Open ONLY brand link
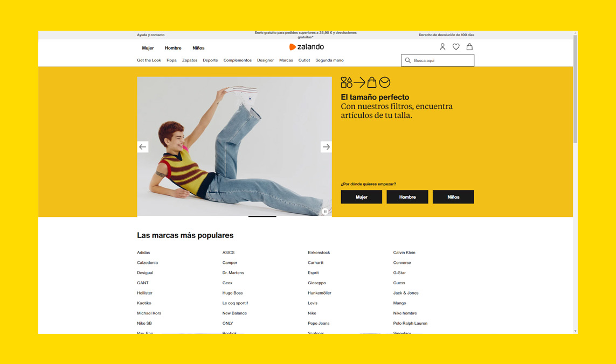This screenshot has width=616, height=364. pyautogui.click(x=227, y=324)
